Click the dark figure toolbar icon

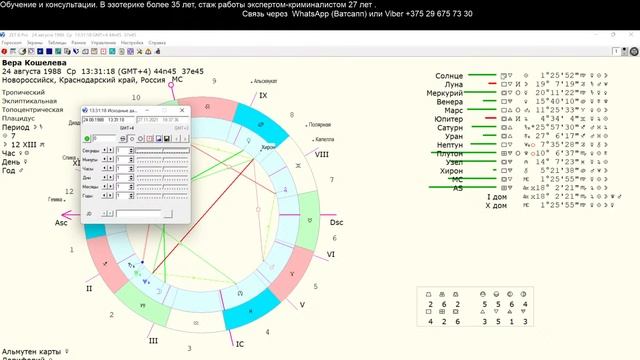click(x=158, y=51)
